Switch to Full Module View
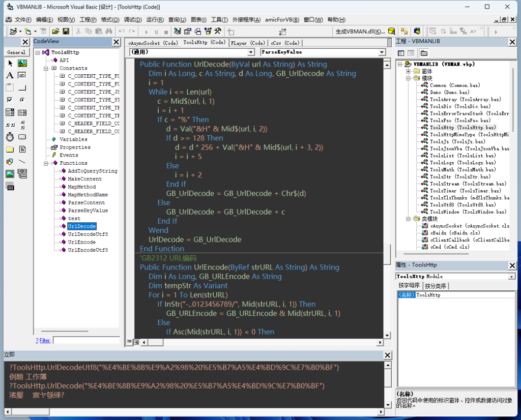 pyautogui.click(x=136, y=342)
